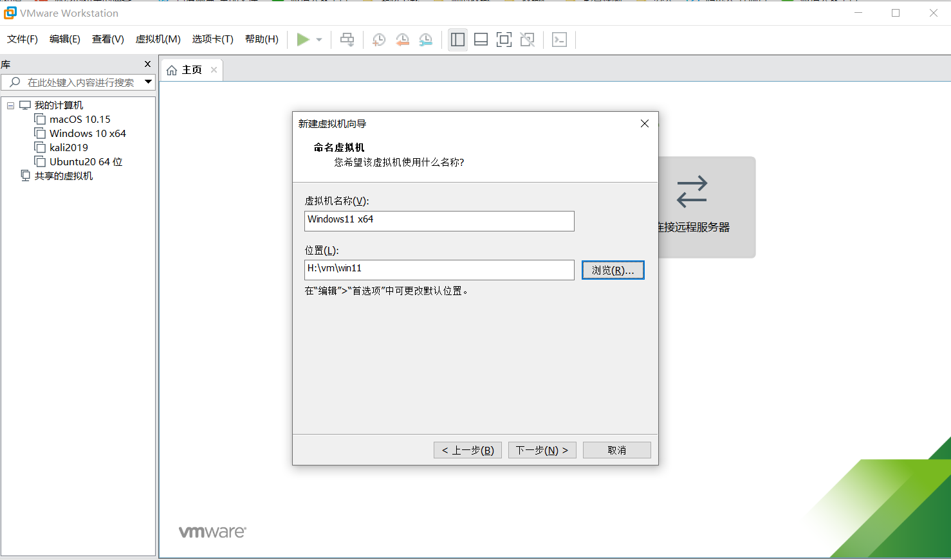951x560 pixels.
Task: Open the 帮助(H) menu
Action: [x=262, y=39]
